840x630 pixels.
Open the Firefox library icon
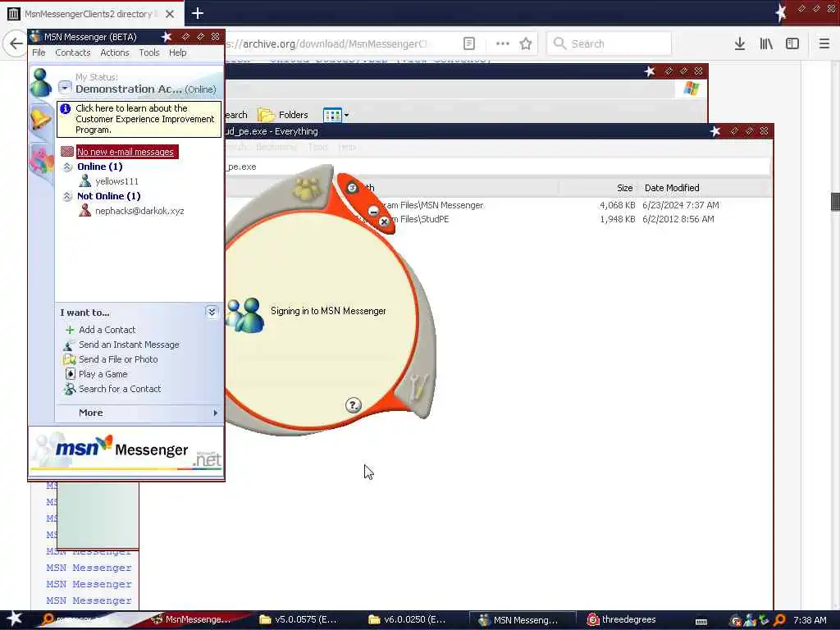point(766,44)
